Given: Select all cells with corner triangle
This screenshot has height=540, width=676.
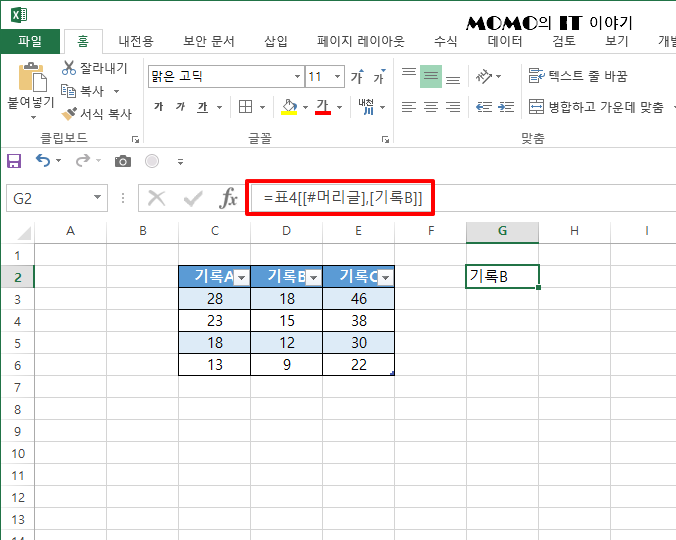Looking at the screenshot, I should [24, 233].
